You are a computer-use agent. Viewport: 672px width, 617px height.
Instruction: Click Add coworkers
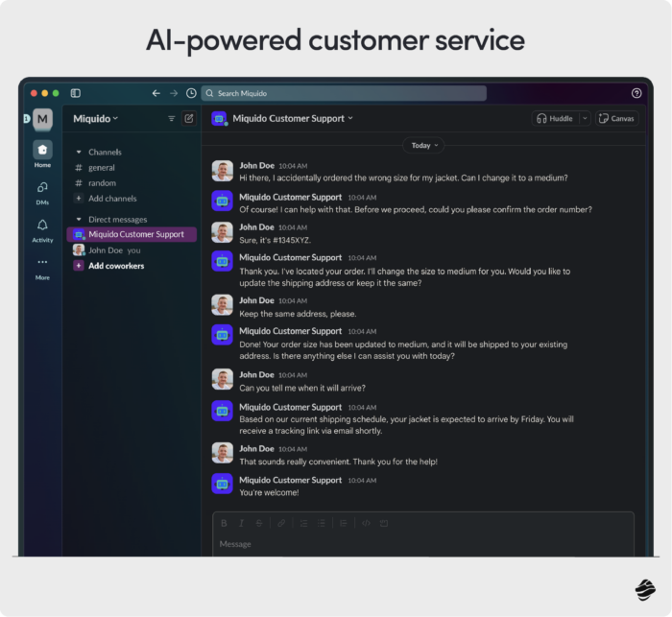116,266
